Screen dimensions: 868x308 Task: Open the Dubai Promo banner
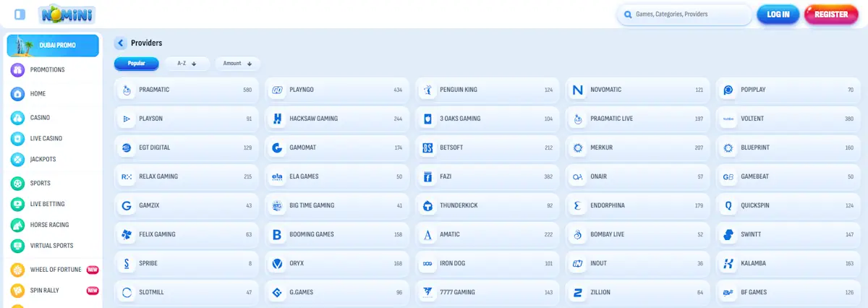click(53, 46)
